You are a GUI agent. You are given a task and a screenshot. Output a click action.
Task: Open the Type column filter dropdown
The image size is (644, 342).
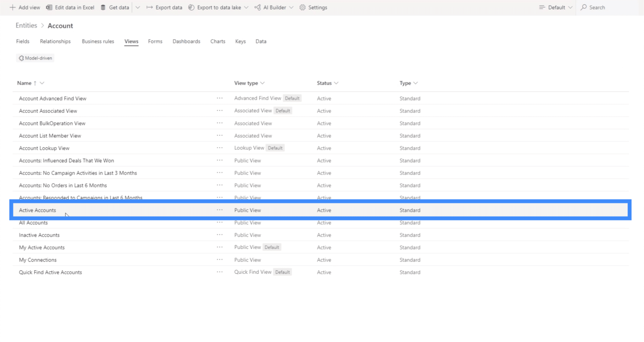coord(415,83)
